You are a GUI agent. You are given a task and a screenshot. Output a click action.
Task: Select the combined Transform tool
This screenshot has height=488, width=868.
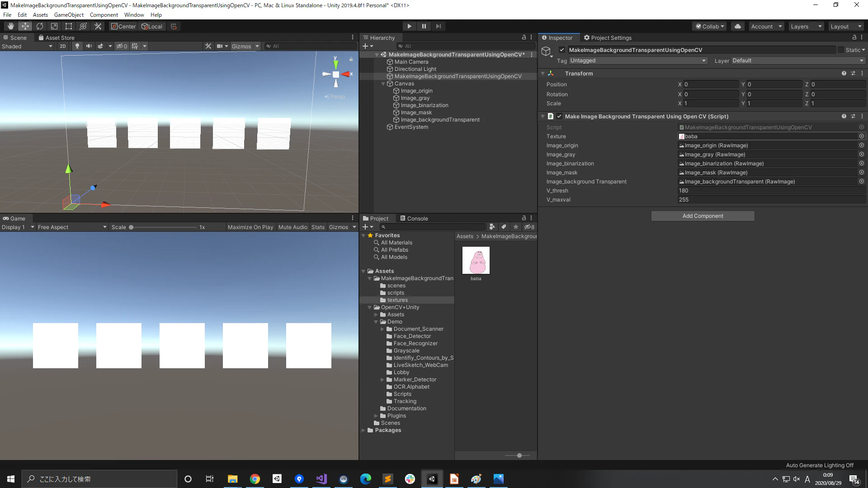pos(83,26)
